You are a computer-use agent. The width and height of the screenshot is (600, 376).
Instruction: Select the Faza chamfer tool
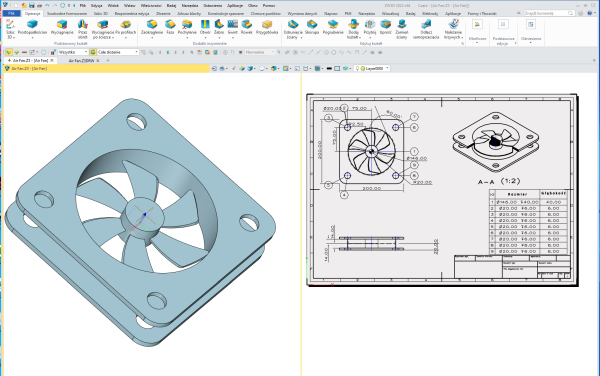click(x=170, y=27)
